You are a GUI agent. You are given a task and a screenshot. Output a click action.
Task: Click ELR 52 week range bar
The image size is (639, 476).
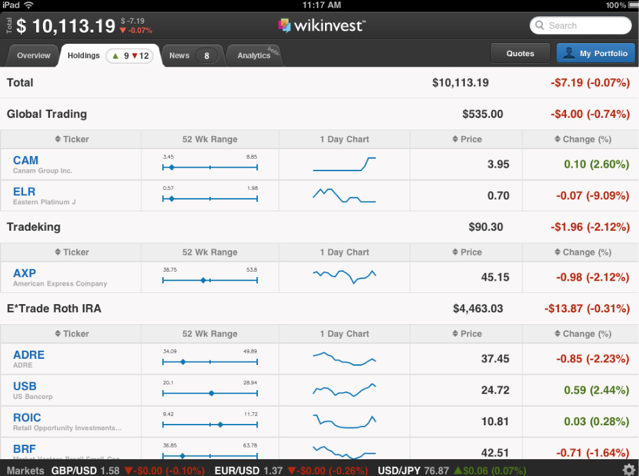tap(210, 198)
